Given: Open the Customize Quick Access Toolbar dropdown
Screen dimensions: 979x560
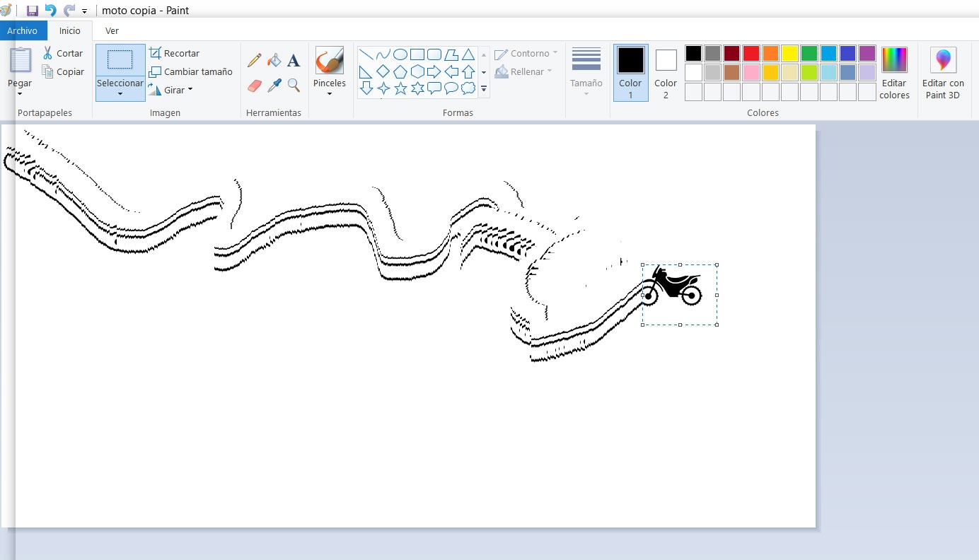Looking at the screenshot, I should click(84, 11).
